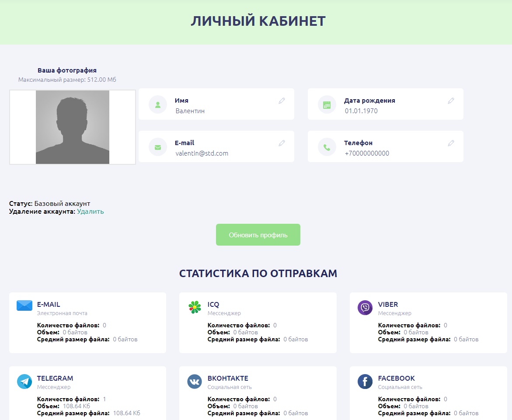Image resolution: width=512 pixels, height=420 pixels.
Task: Click Facebook's Объем value 0 байтов
Action: click(x=416, y=406)
